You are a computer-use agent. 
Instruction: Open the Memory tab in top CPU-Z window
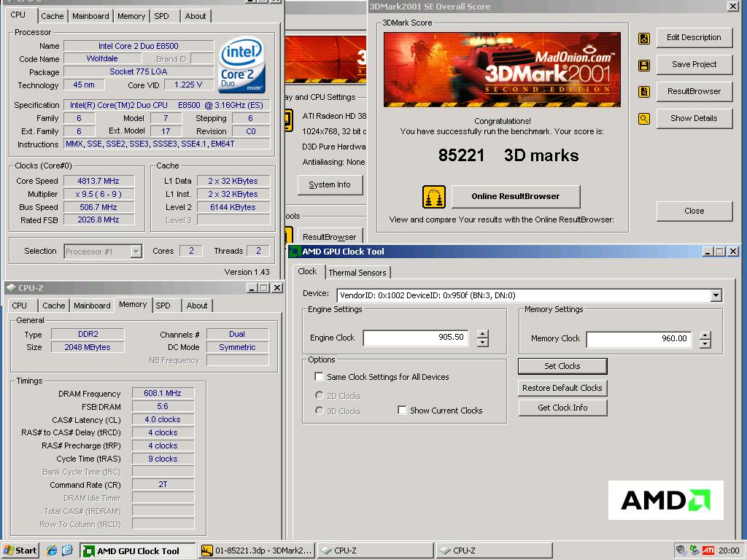[131, 16]
